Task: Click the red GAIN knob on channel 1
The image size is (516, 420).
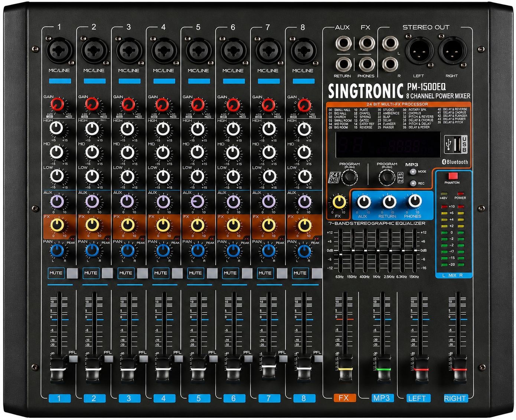Action: (x=57, y=105)
